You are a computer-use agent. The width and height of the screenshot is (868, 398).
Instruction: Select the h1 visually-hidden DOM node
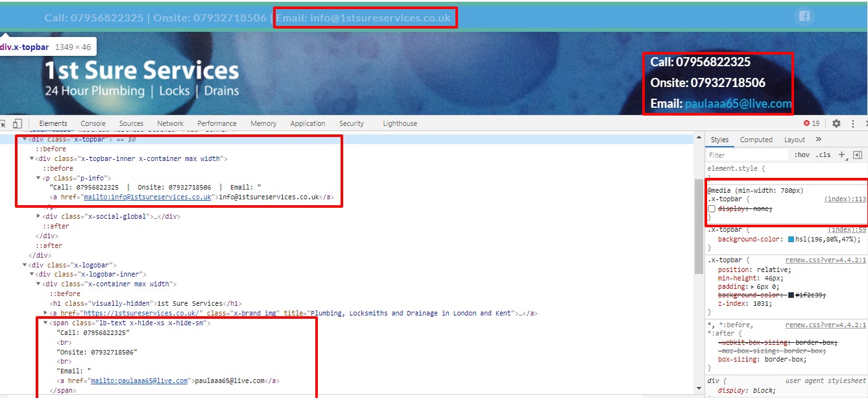pyautogui.click(x=146, y=303)
